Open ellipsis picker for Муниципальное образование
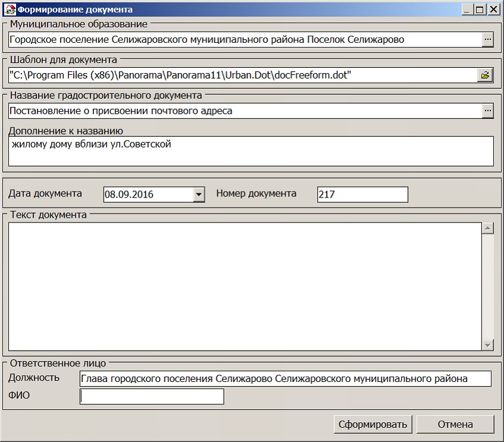Image resolution: width=504 pixels, height=442 pixels. pyautogui.click(x=487, y=40)
